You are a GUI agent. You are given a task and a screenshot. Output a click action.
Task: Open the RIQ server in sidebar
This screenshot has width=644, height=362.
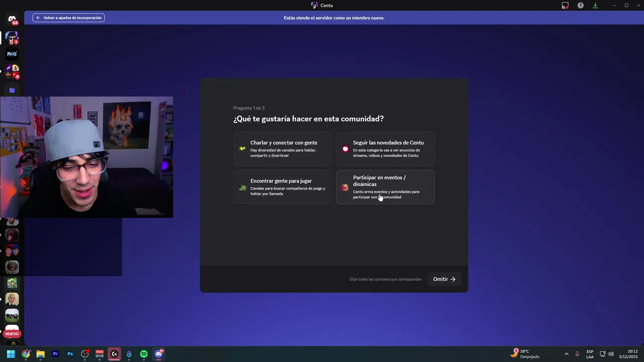tap(12, 54)
